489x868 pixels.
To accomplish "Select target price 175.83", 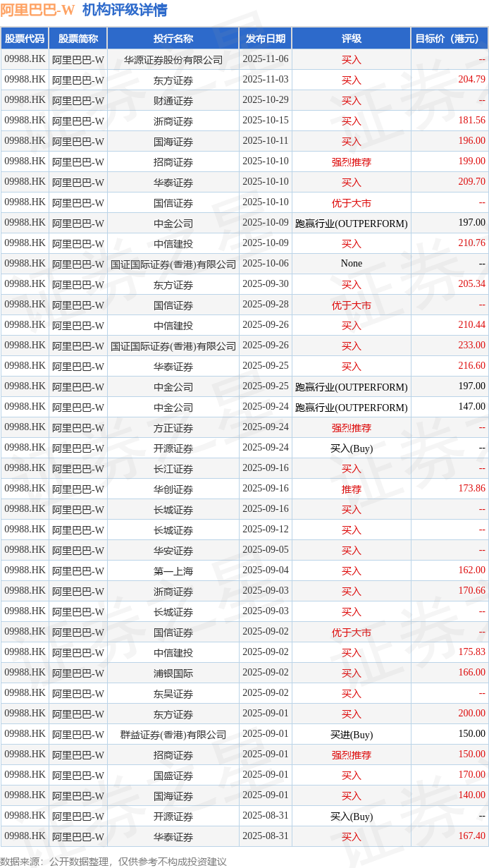I will (471, 652).
